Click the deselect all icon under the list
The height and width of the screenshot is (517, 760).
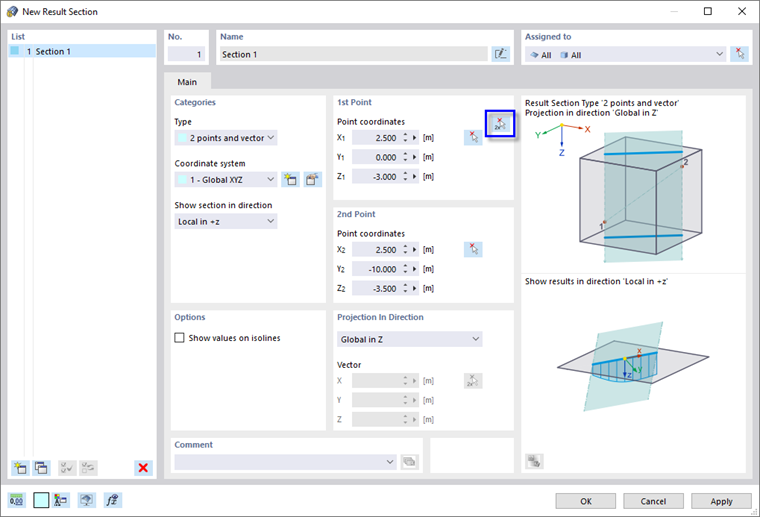coord(88,468)
